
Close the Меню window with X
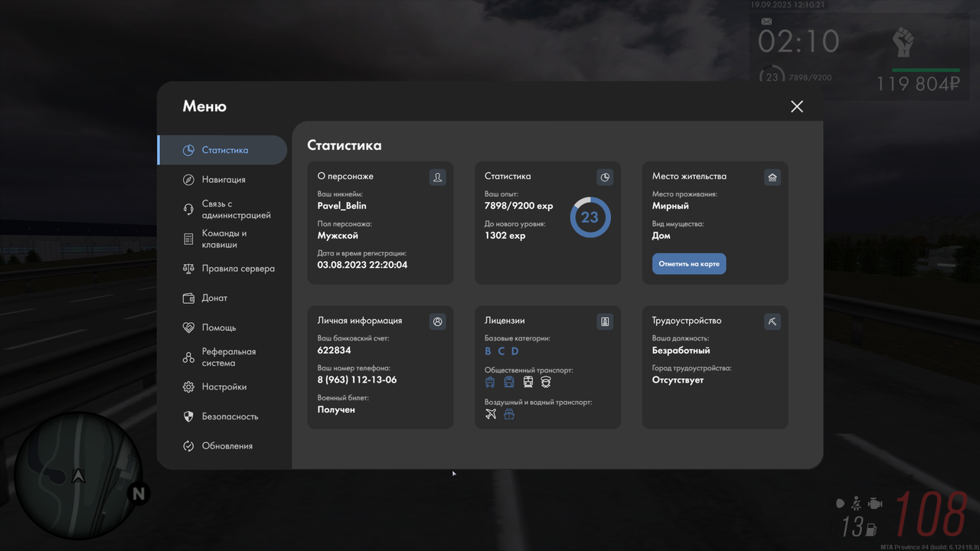[x=797, y=106]
